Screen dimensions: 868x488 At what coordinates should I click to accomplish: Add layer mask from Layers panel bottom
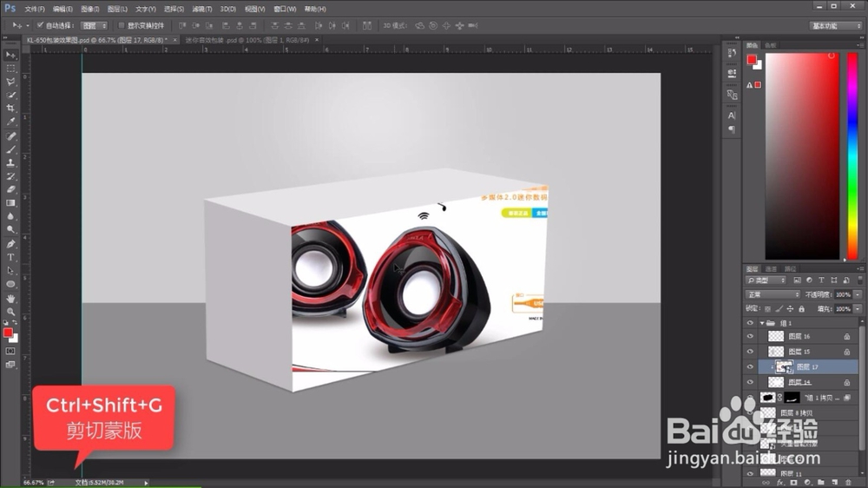(x=794, y=483)
